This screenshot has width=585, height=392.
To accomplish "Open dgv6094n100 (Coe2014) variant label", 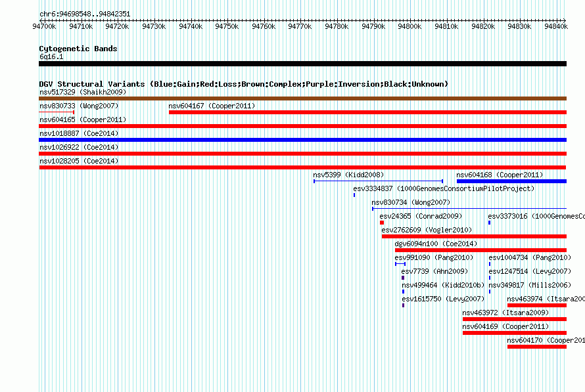I will point(436,244).
